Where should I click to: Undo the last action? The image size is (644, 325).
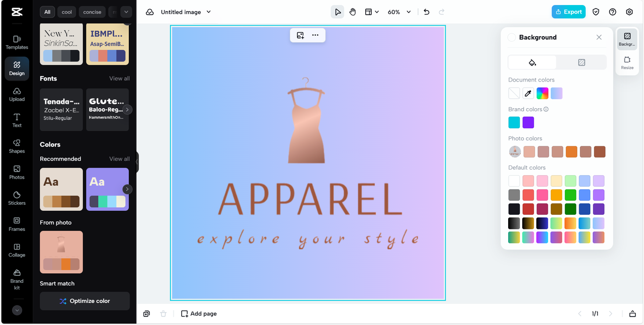(x=427, y=12)
